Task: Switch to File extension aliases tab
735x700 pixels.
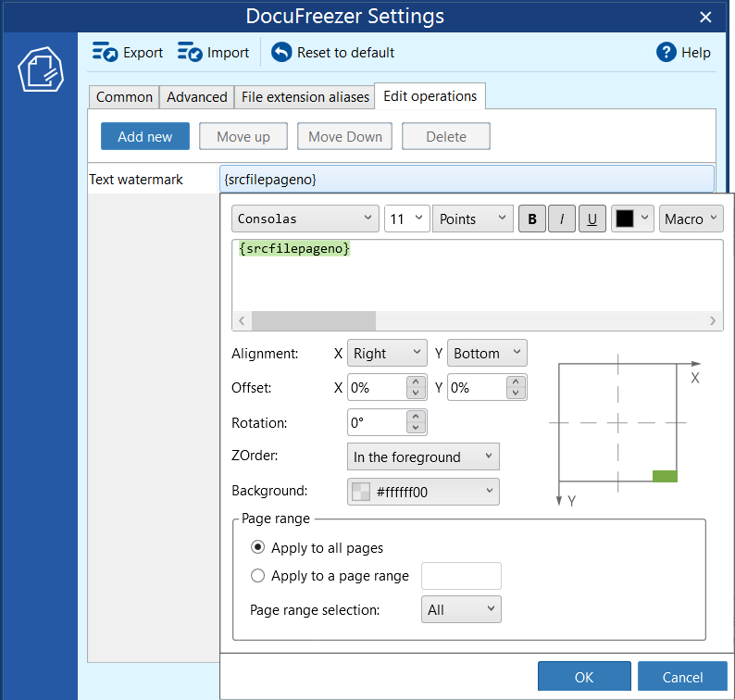Action: 305,97
